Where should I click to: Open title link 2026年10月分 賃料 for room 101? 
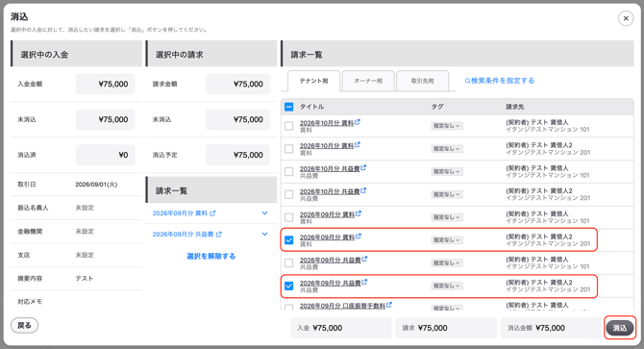[327, 123]
